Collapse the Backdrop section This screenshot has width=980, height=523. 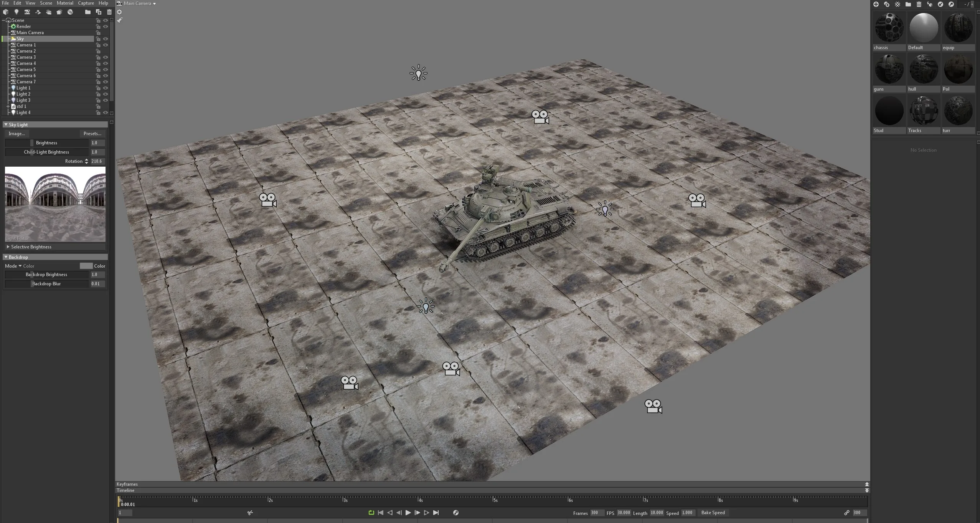(x=6, y=257)
